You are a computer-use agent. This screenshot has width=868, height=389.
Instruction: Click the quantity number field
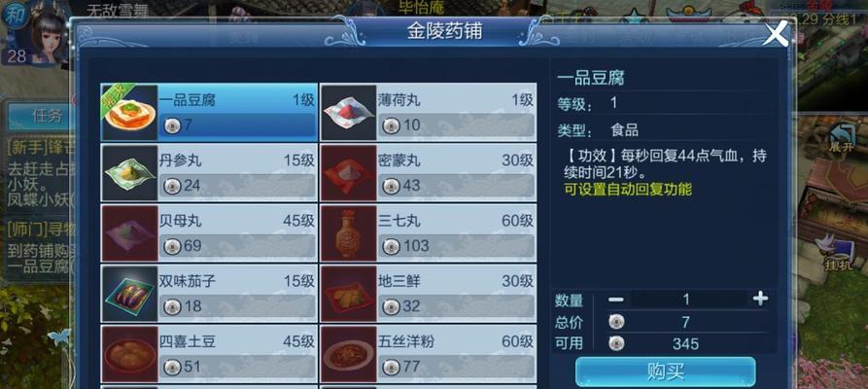(686, 300)
